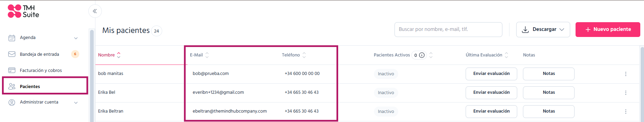Send evaluation to bob manitas
Image resolution: width=644 pixels, height=122 pixels.
click(x=491, y=74)
